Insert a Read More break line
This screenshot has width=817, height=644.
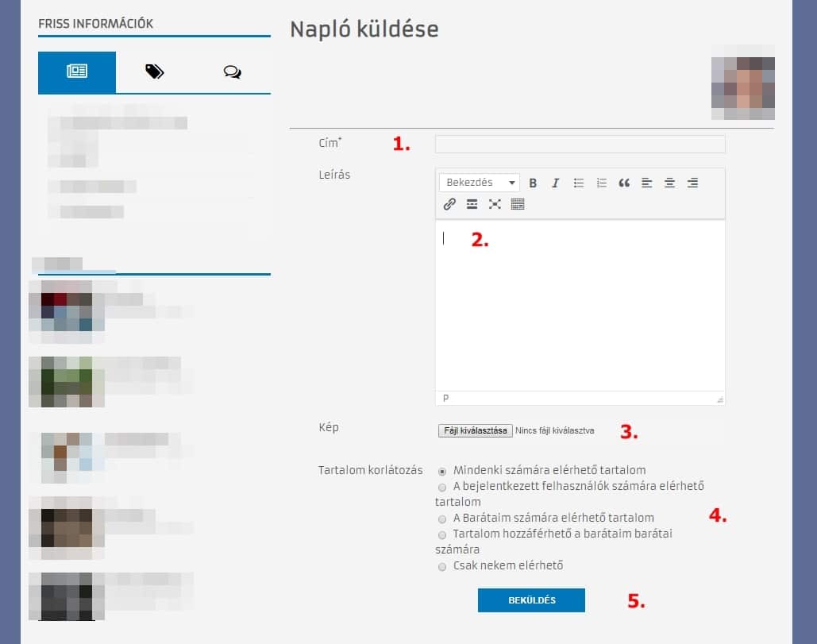pyautogui.click(x=472, y=204)
